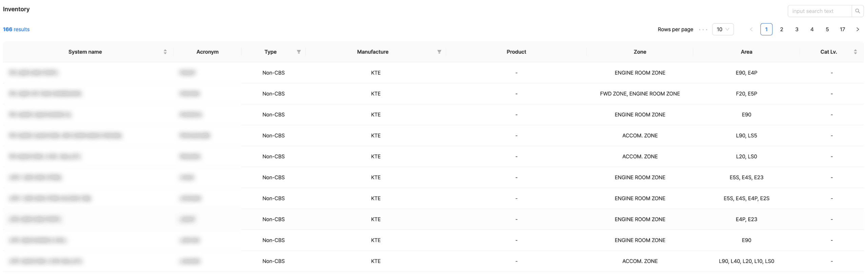The width and height of the screenshot is (868, 279).
Task: Click the 166 results link
Action: [16, 29]
